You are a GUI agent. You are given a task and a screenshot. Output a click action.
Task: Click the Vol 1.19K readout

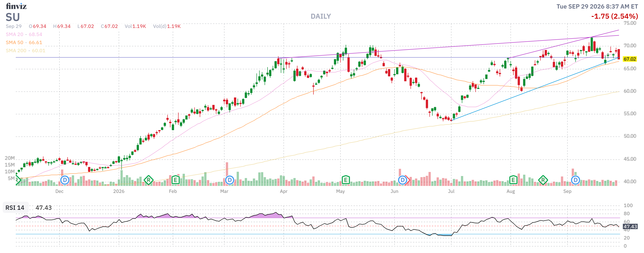(135, 26)
